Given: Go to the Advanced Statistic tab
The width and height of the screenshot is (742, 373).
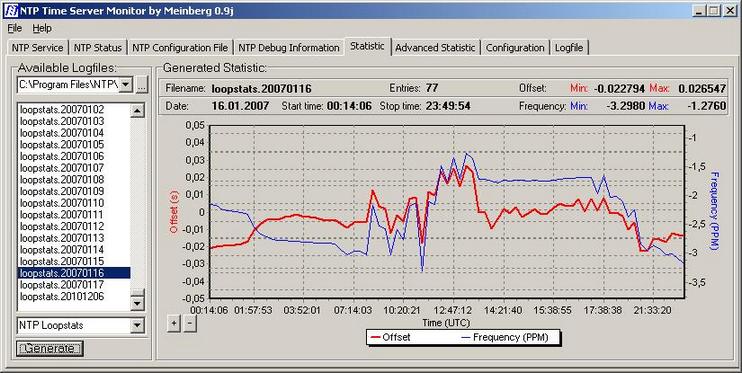Looking at the screenshot, I should point(435,48).
